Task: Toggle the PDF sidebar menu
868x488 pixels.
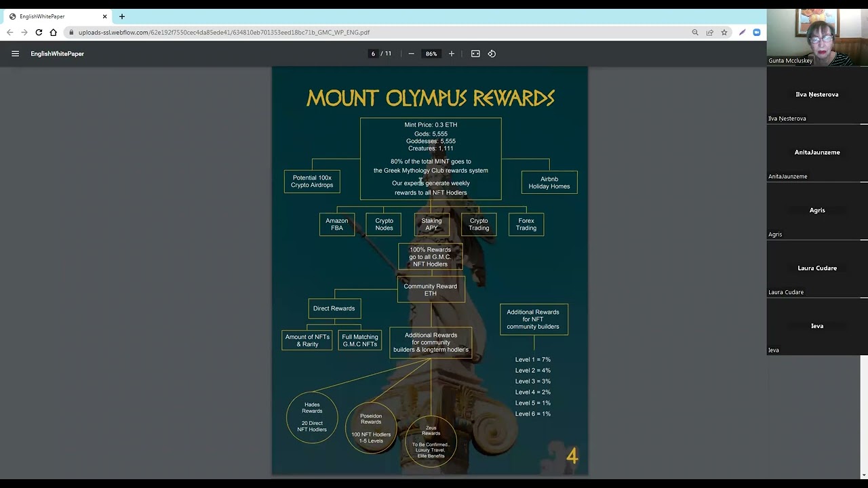Action: pyautogui.click(x=15, y=54)
